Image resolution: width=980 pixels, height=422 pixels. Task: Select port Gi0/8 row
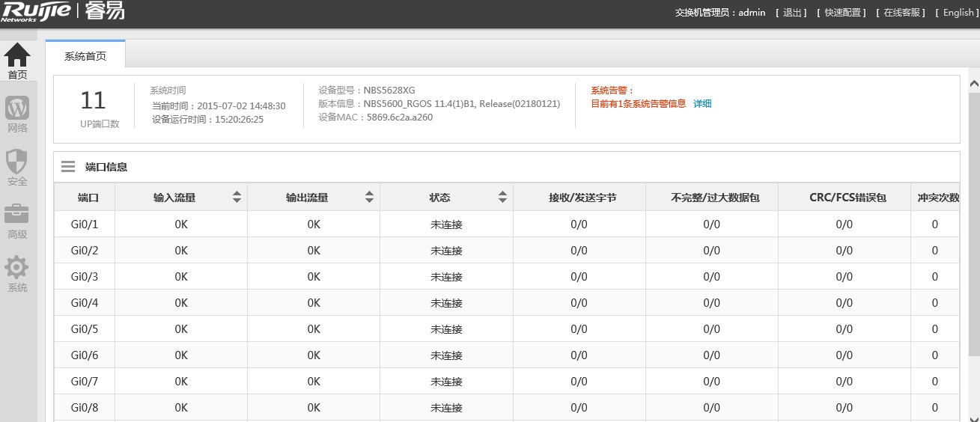click(x=507, y=408)
